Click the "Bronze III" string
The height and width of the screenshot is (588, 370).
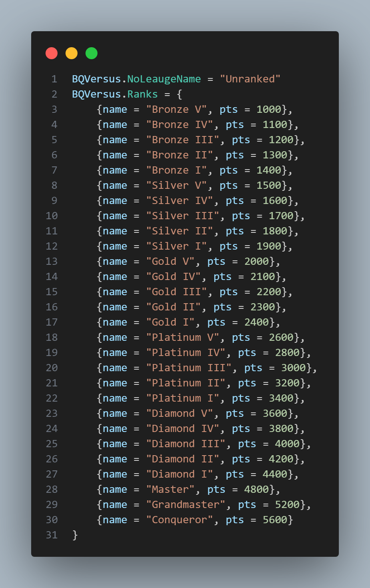183,140
